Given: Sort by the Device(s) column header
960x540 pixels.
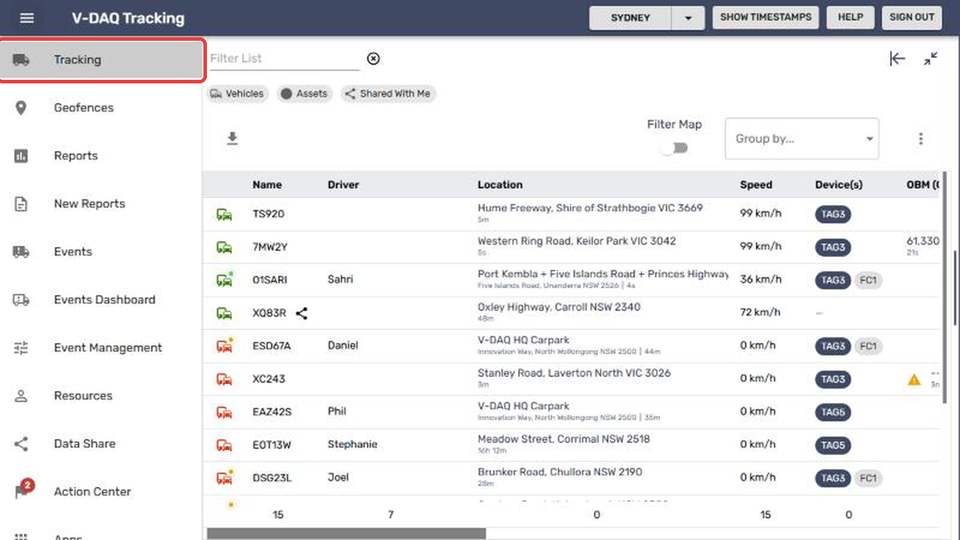Looking at the screenshot, I should click(x=838, y=185).
